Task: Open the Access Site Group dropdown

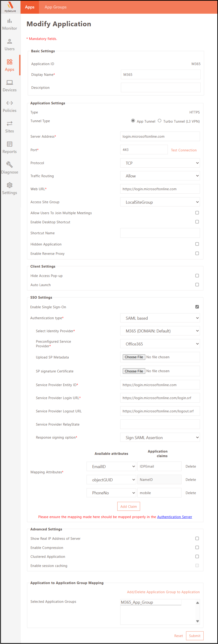Action: pyautogui.click(x=160, y=202)
